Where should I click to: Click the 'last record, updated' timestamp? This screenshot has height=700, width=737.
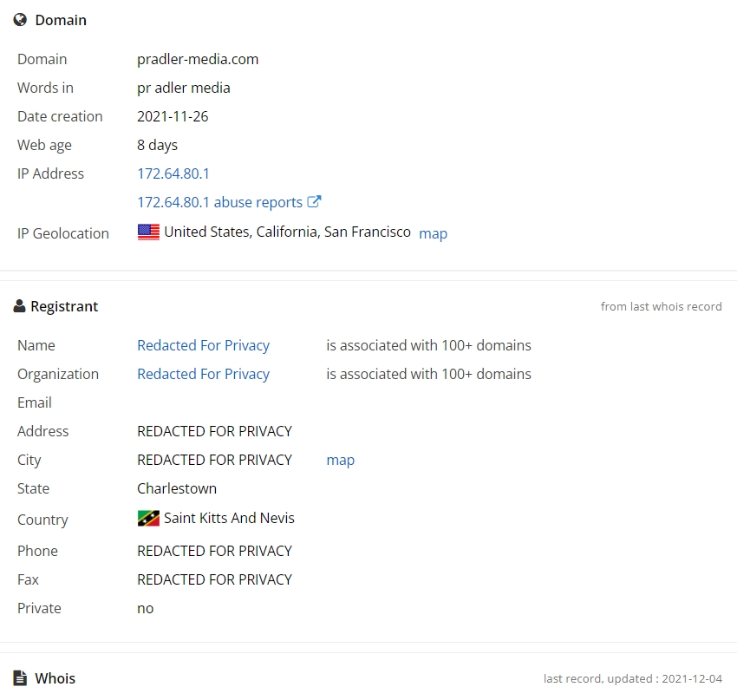tap(632, 678)
